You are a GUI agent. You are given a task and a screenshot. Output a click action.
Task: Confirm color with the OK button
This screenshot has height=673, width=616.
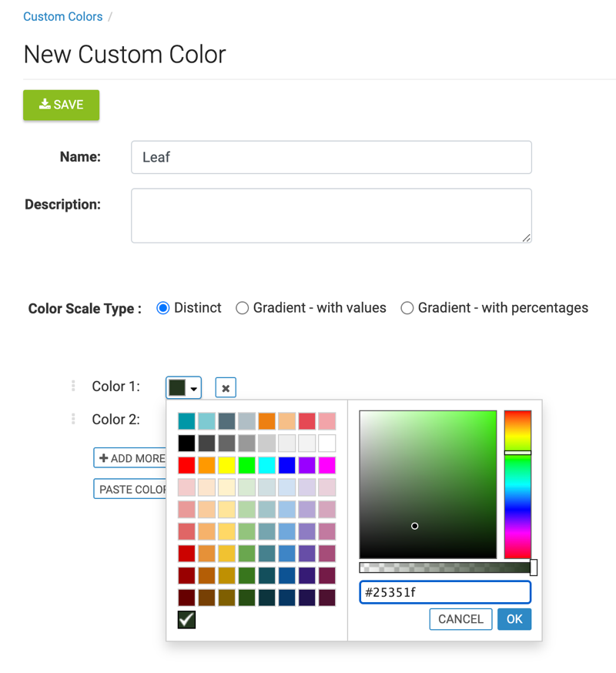coord(514,619)
